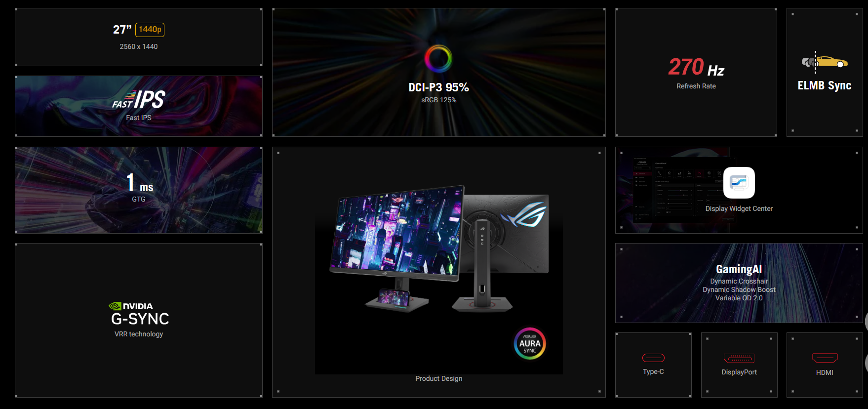The width and height of the screenshot is (868, 409).
Task: Click the Display Widget Center label
Action: point(739,208)
